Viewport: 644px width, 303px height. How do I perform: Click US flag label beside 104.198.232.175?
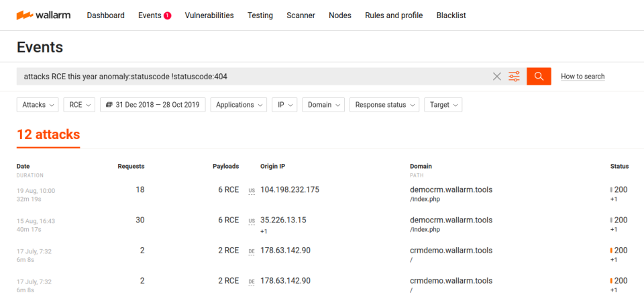pyautogui.click(x=252, y=191)
